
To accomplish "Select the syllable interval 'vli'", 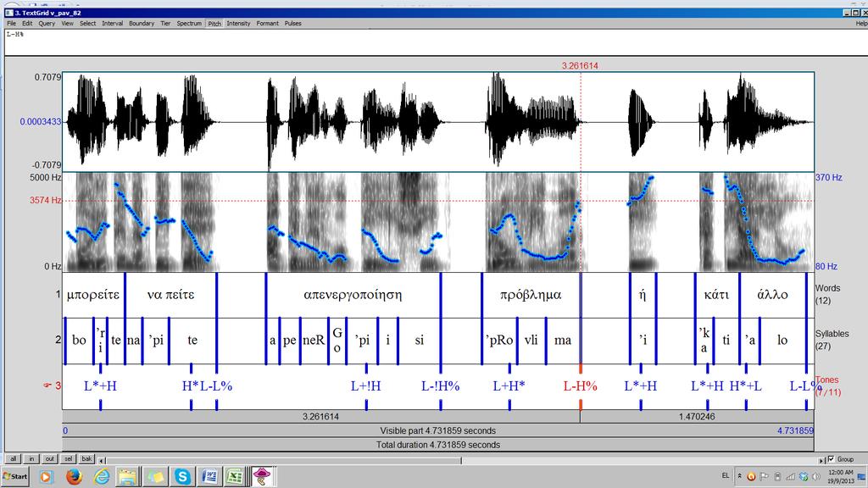I will 531,341.
